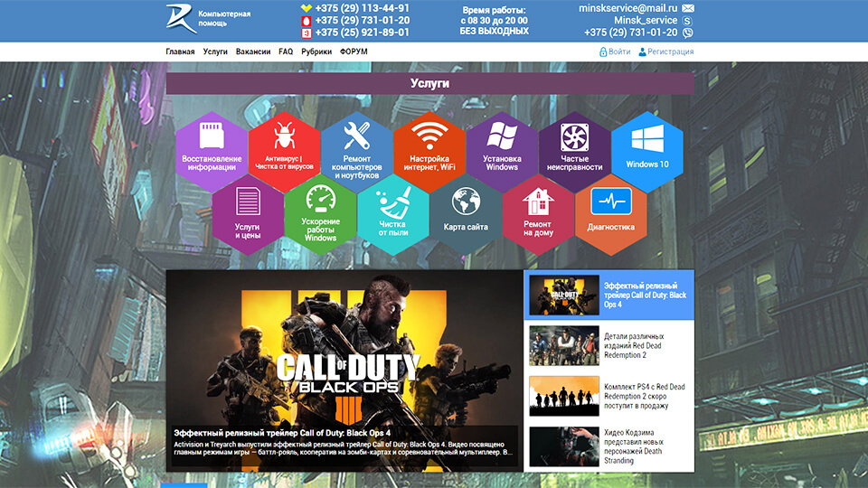The image size is (868, 488).
Task: Open the Диагностика hexagon
Action: 610,215
